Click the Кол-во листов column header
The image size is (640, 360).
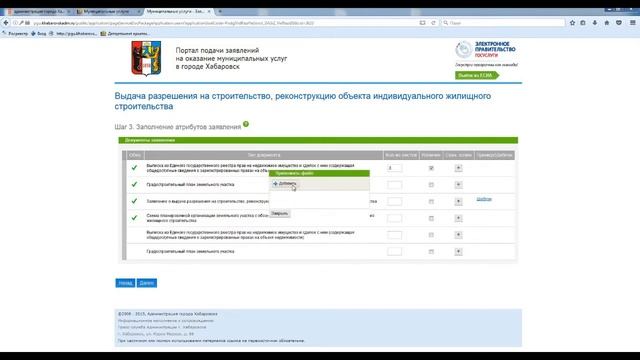(401, 155)
